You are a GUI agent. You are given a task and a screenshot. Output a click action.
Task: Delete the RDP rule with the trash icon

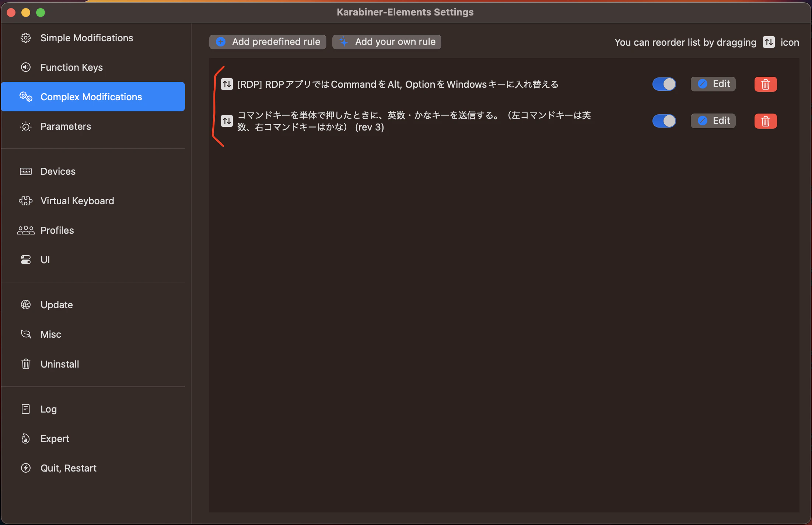pos(765,84)
